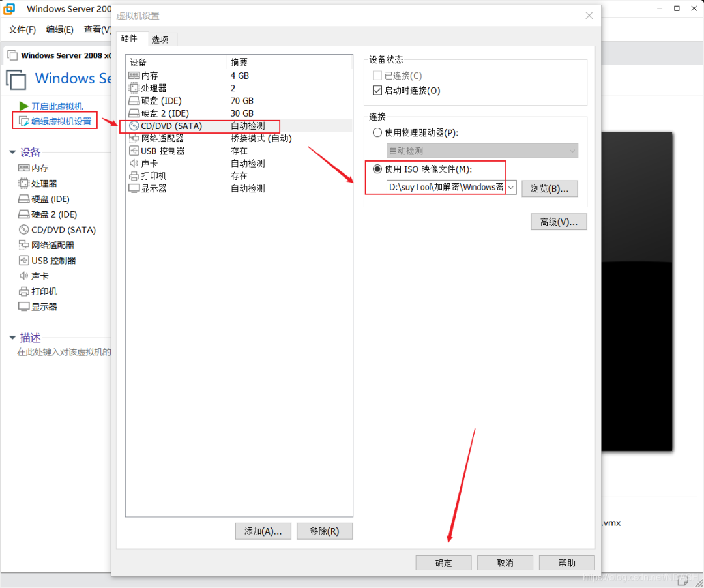Viewport: 704px width, 588px height.
Task: Click the 取消 button
Action: tap(505, 563)
